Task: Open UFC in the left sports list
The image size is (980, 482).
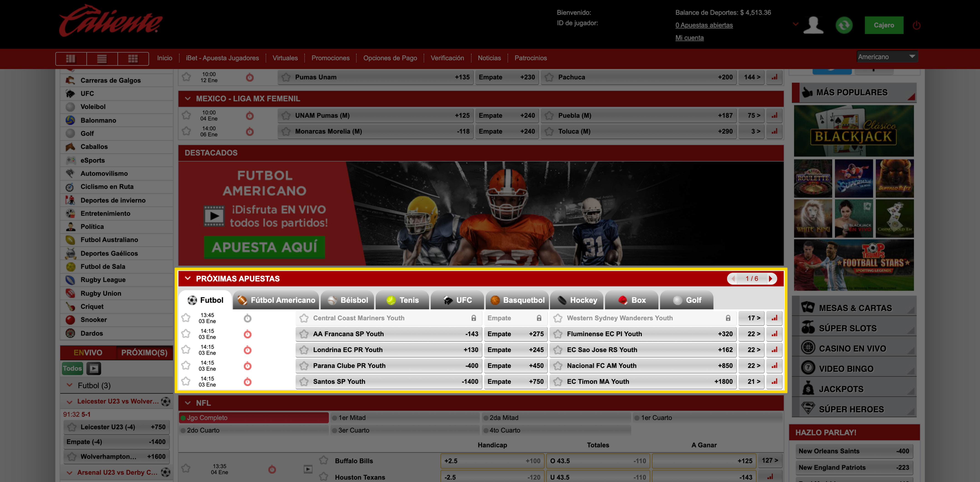Action: click(x=117, y=93)
